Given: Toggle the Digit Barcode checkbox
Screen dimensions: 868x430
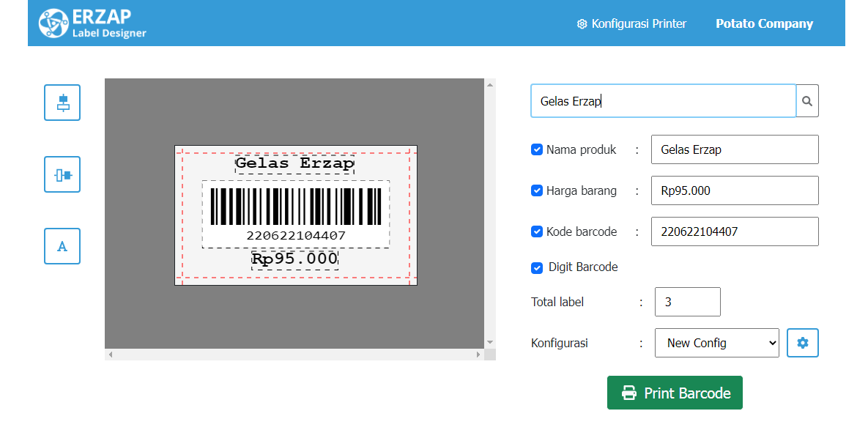Looking at the screenshot, I should point(536,268).
